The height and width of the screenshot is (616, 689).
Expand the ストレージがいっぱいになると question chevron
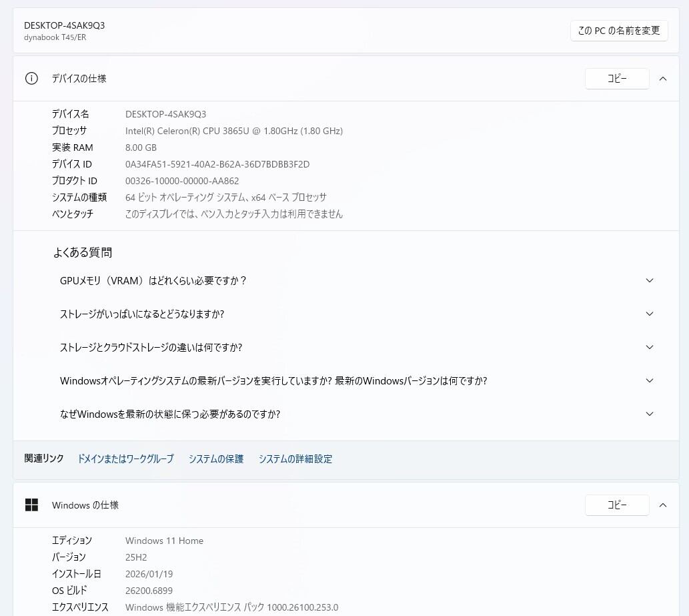tap(650, 314)
